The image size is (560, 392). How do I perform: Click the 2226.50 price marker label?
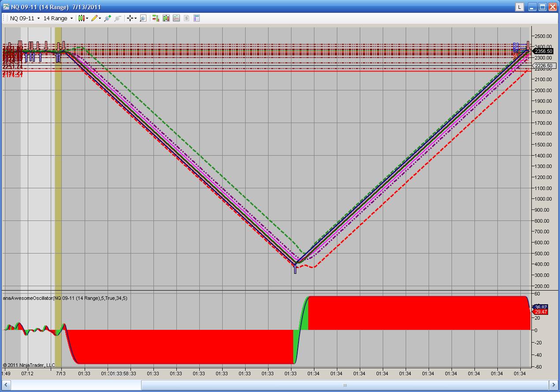[544, 66]
